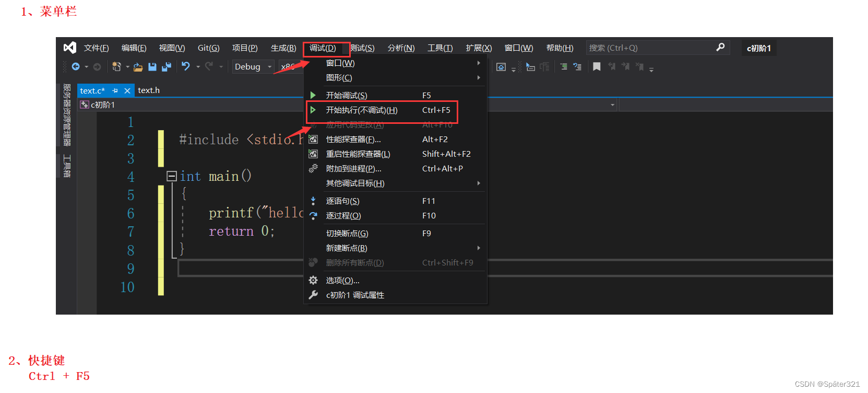
Task: Toggle a bookmark with the bookmark icon
Action: tap(597, 66)
